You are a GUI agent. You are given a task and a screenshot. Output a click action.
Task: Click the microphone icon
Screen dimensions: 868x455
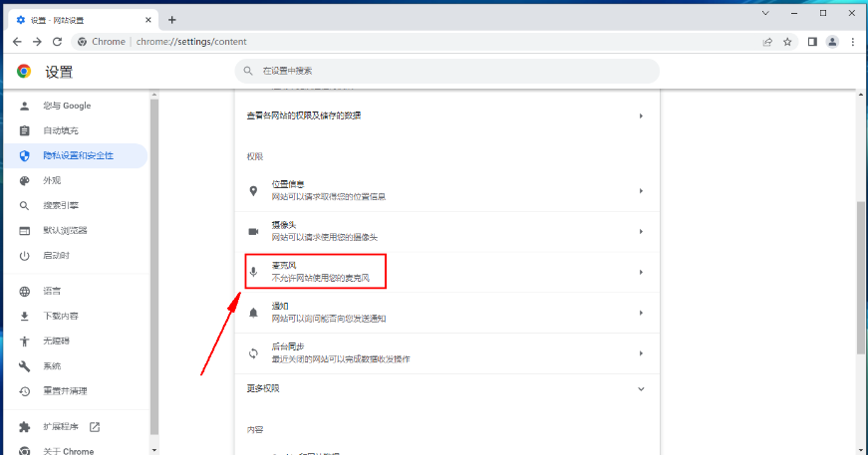253,272
